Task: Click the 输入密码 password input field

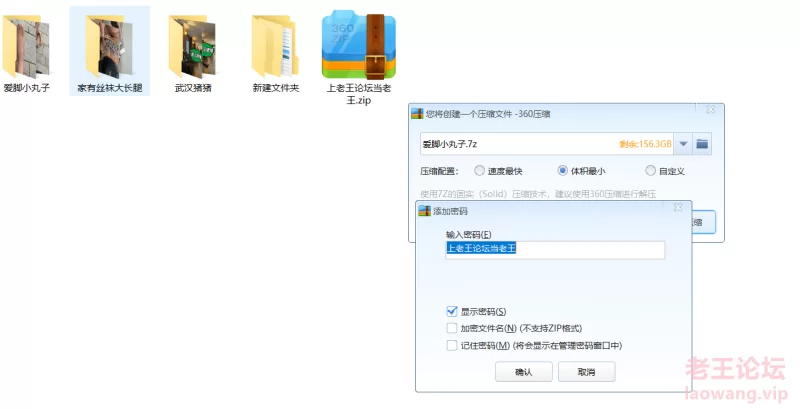Action: pos(555,250)
